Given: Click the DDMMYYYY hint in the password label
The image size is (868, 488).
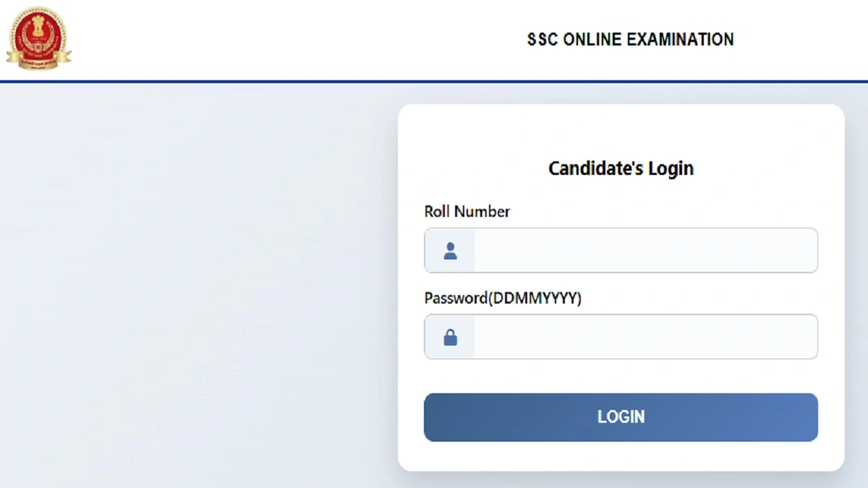Looking at the screenshot, I should [535, 298].
